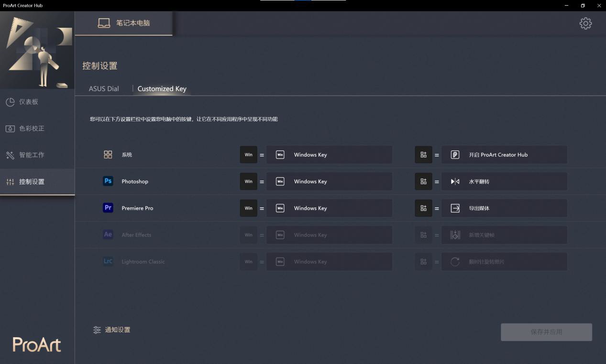Click the Win key badge in the 系统 row
Screen dimensions: 606x364
click(x=248, y=155)
